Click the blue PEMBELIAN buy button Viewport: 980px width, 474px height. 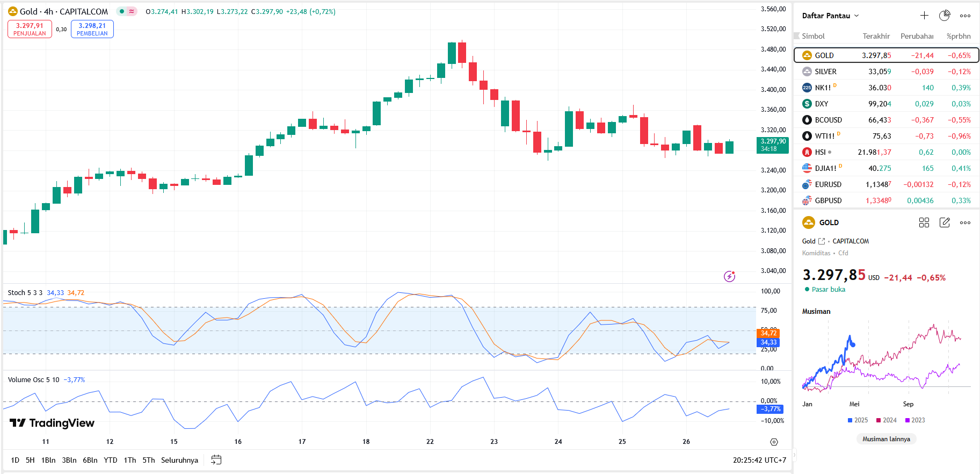pos(92,29)
